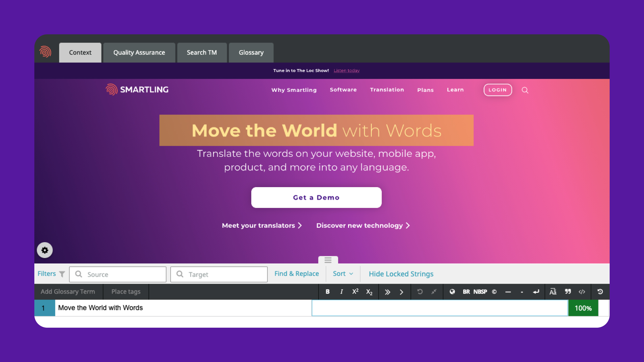Toggle Filters panel visibility
Screen dimensions: 644x362
51,274
